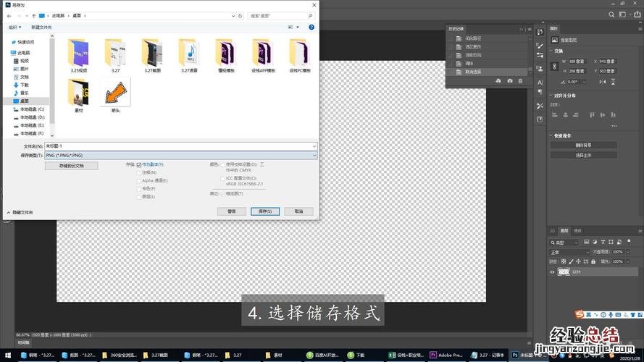Open the layer blend mode 正常 dropdown
Viewport: 644px width, 362px height.
point(570,252)
